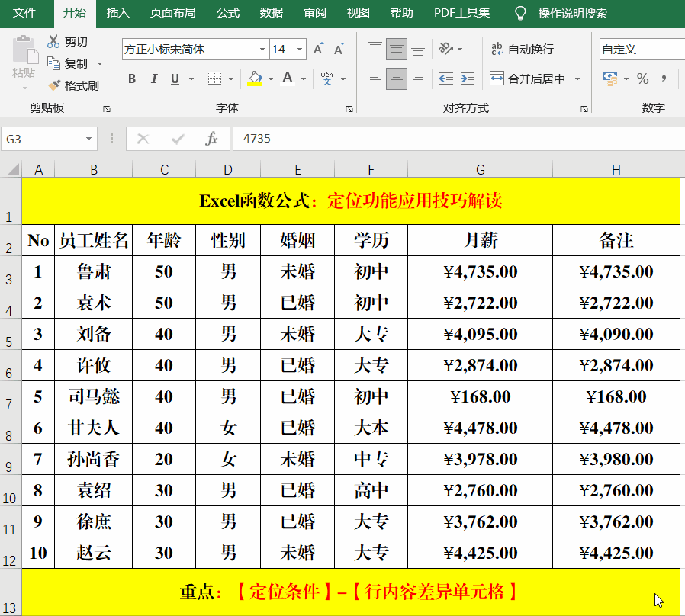Select column G header
685x616 pixels.
coord(480,170)
